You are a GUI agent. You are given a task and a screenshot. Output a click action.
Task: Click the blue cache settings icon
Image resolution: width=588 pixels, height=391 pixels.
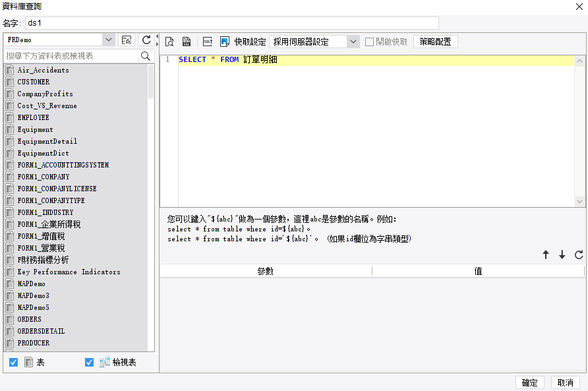[224, 42]
